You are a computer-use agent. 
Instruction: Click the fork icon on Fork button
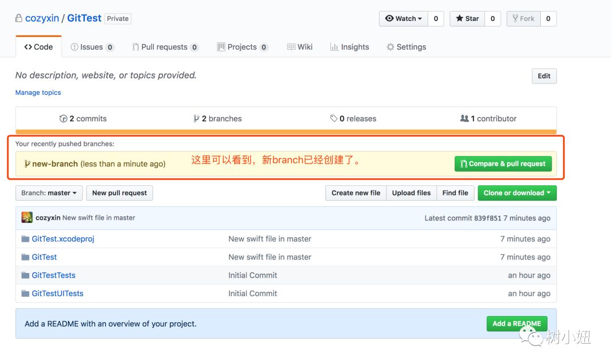515,18
